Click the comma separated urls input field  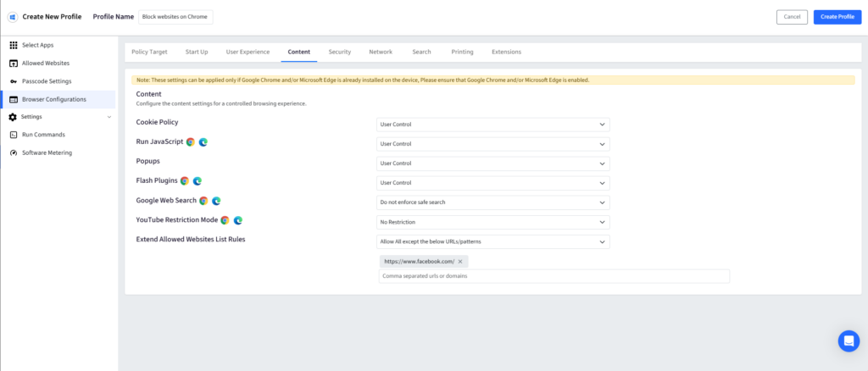[x=554, y=276]
